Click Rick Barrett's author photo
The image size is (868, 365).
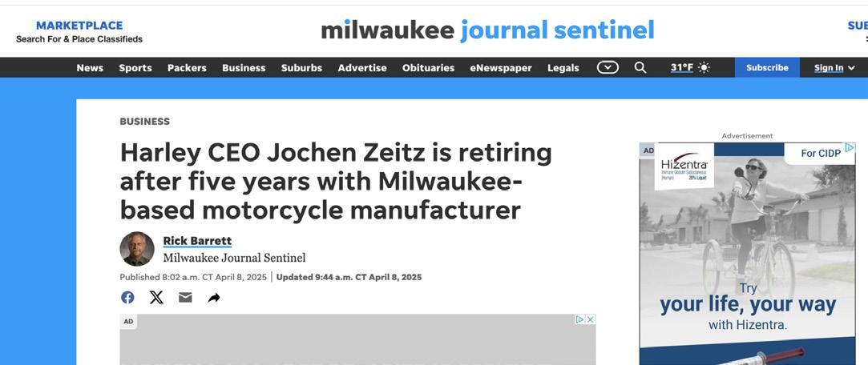point(137,249)
